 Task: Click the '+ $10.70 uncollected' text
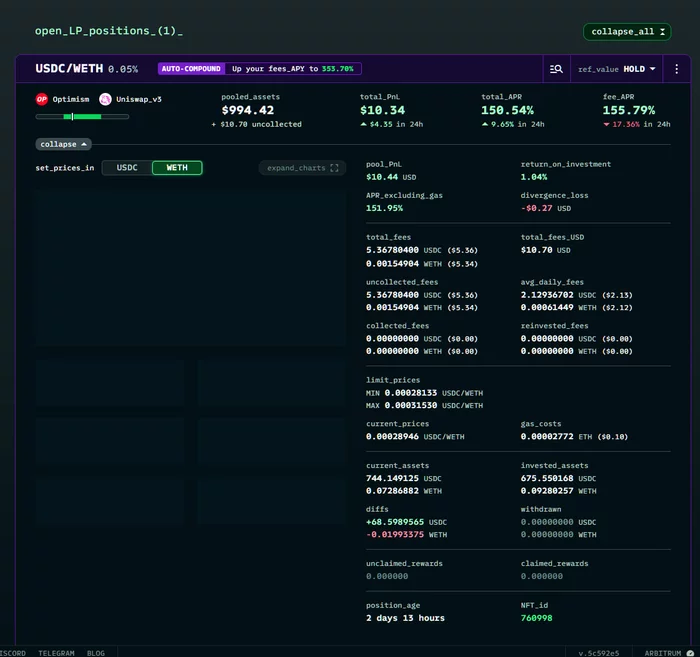click(x=257, y=124)
